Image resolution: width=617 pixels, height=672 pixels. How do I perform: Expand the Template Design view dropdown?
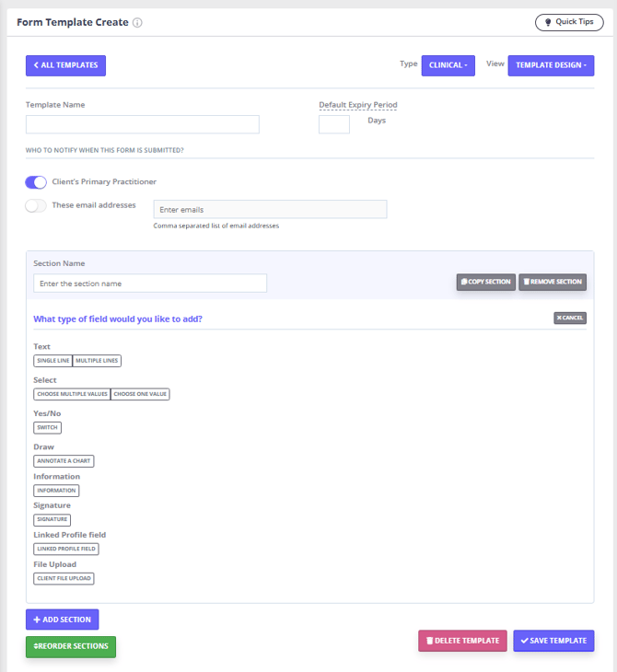(x=551, y=65)
